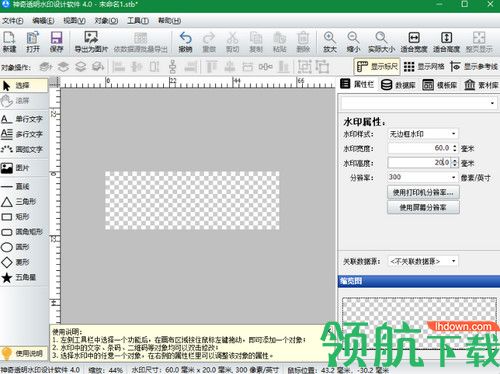
Task: Open the 关联数据源 dropdown
Action: tap(423, 261)
